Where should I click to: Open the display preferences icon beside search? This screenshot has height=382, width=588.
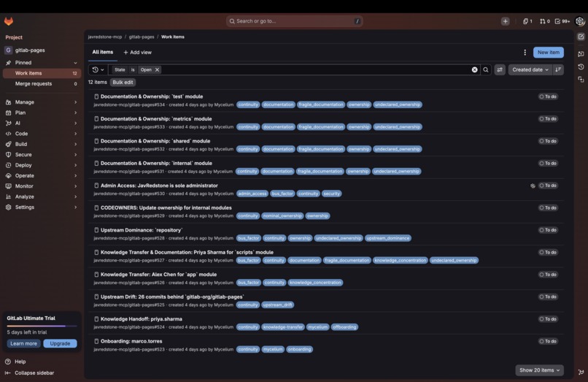coord(500,69)
